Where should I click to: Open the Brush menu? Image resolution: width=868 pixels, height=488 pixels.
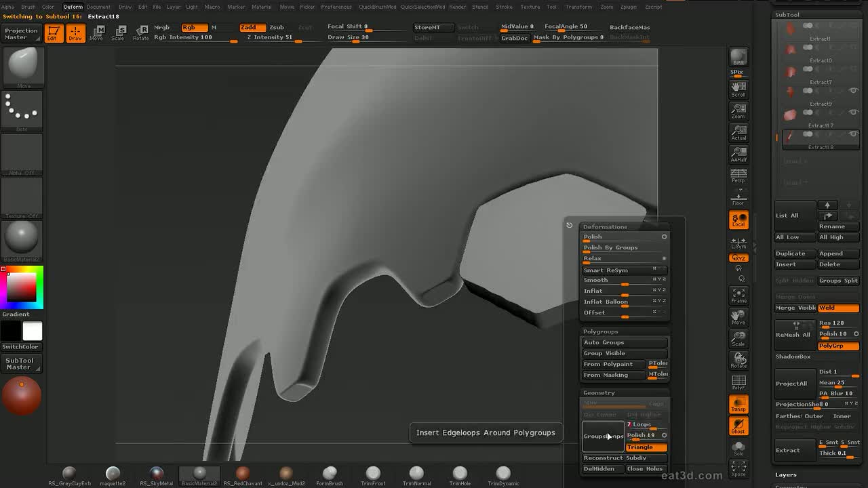click(x=28, y=7)
